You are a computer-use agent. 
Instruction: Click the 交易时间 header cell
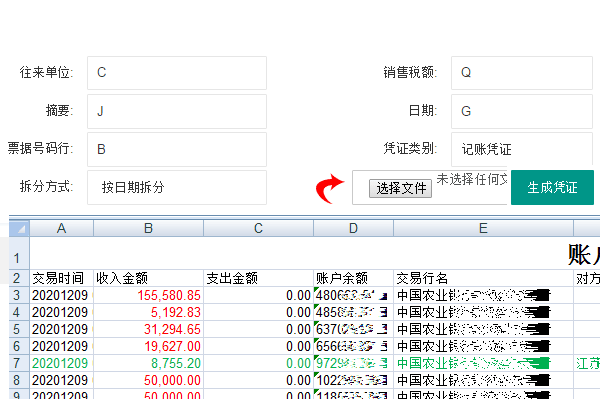point(62,278)
